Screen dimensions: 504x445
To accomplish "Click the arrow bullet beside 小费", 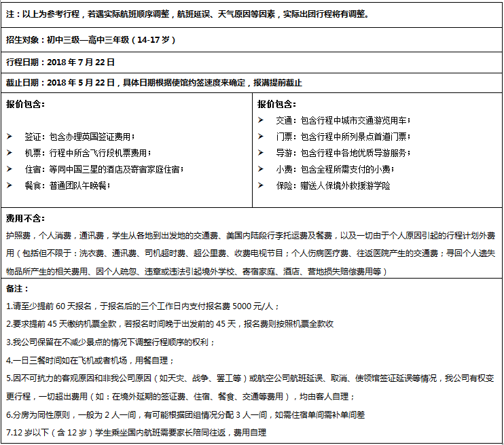I will [x=261, y=169].
